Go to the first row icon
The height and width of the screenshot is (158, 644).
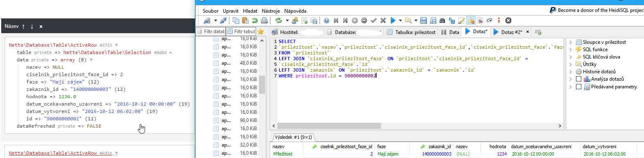336,20
